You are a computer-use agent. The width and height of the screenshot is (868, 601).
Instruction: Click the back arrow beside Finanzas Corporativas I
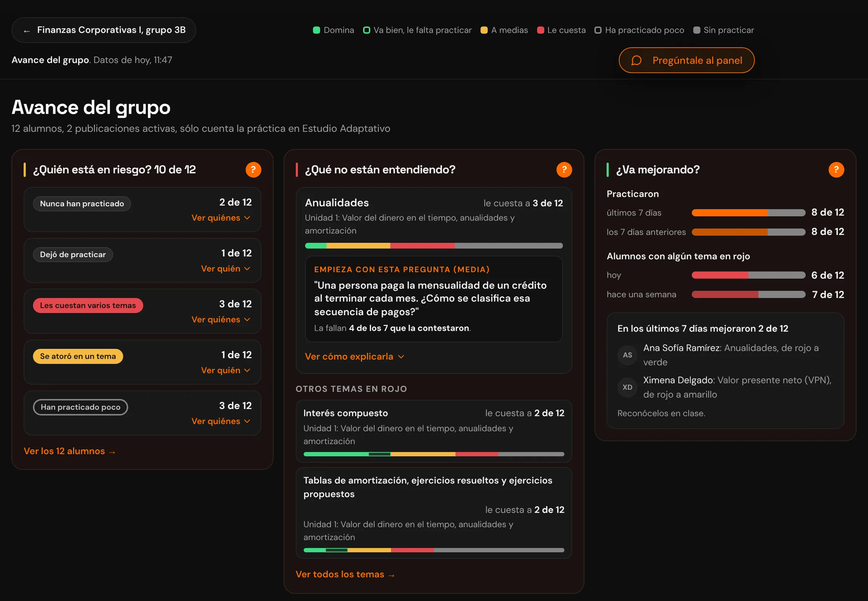[26, 31]
